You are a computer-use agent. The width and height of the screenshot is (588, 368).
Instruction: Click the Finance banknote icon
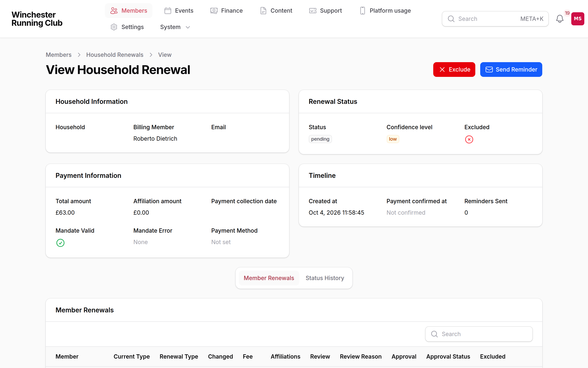point(214,11)
